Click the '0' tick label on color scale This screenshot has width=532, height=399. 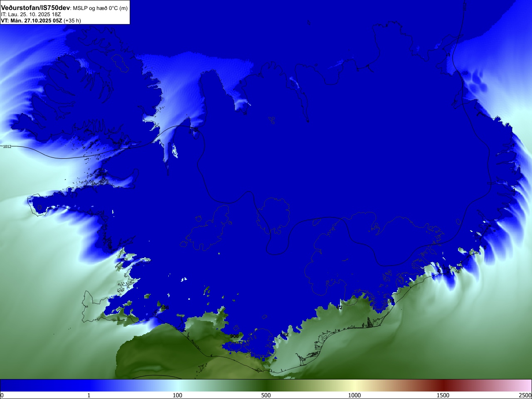2,395
